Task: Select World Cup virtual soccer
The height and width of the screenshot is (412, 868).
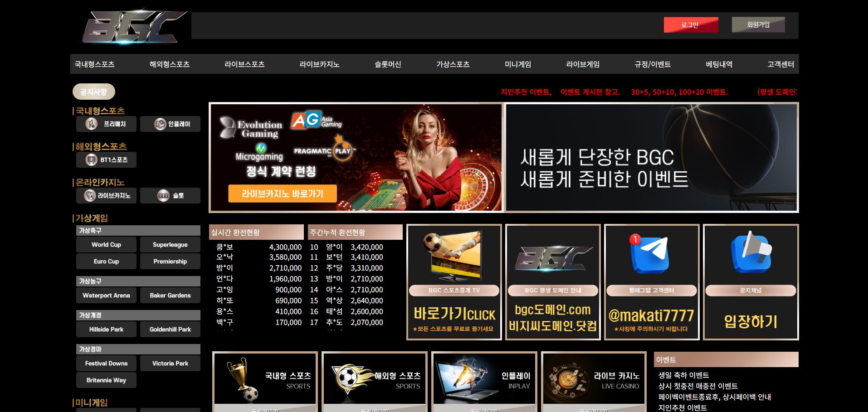Action: 106,245
